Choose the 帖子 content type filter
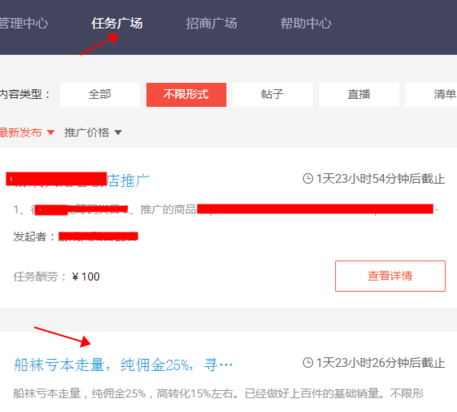 pyautogui.click(x=272, y=95)
